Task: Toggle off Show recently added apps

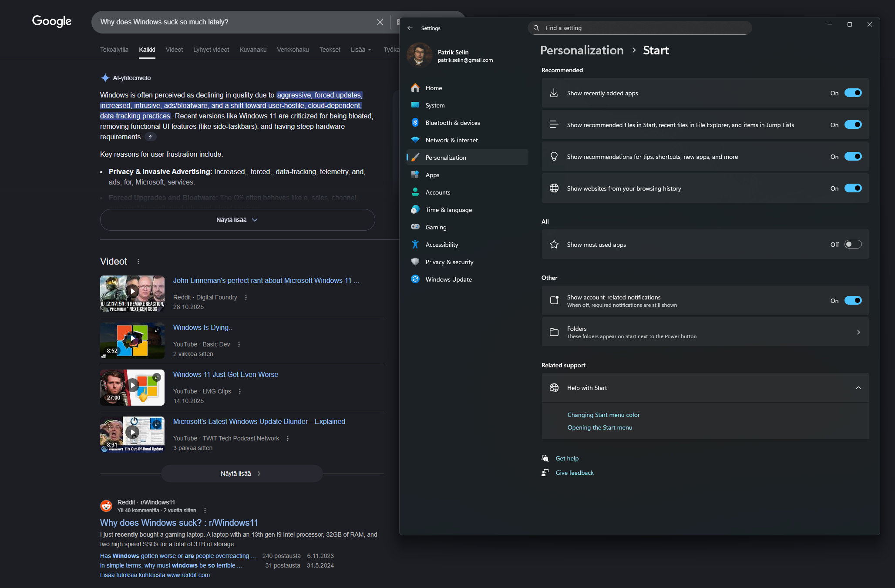Action: [x=853, y=93]
